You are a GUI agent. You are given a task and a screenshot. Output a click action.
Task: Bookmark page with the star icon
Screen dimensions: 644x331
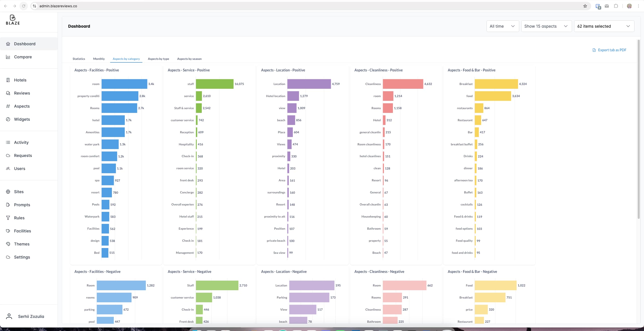point(585,6)
